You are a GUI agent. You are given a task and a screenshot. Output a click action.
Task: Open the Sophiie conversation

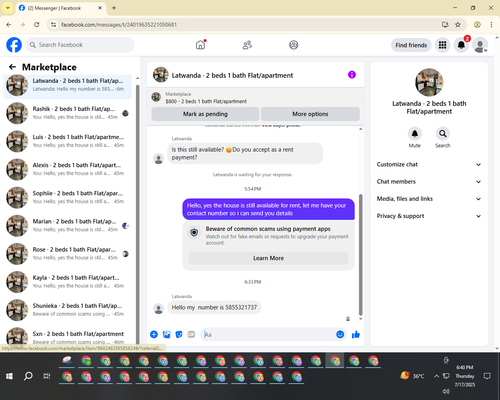point(67,197)
